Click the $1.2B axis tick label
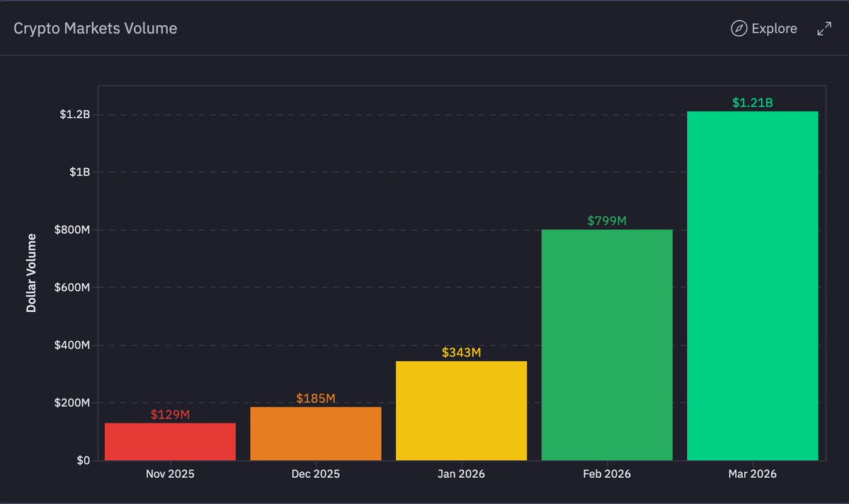This screenshot has width=849, height=504. click(75, 114)
